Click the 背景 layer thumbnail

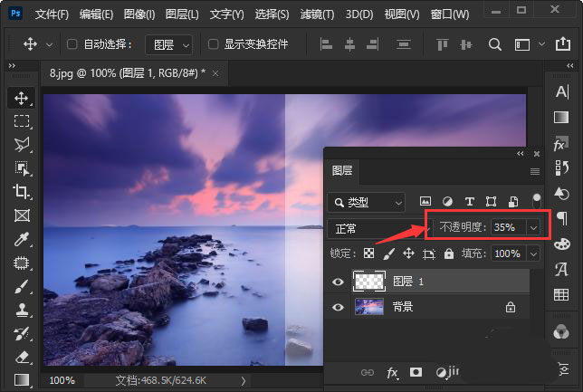point(368,307)
